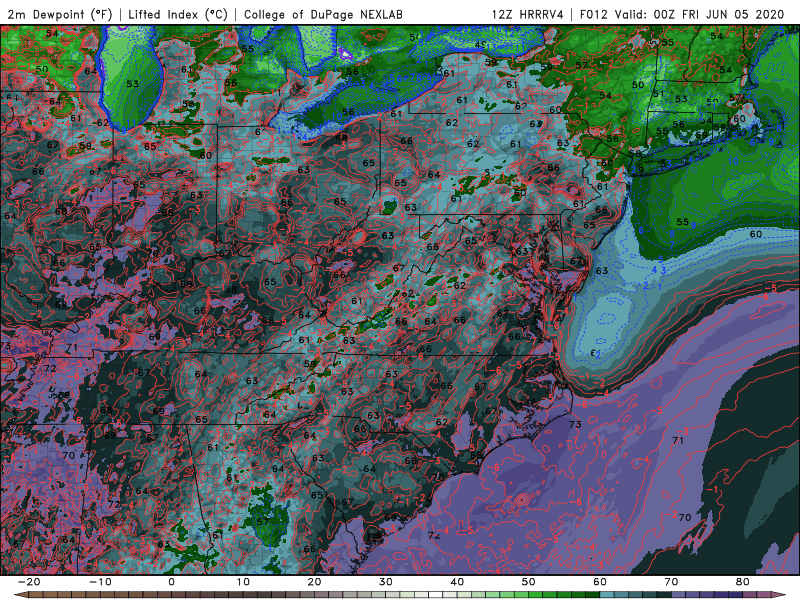Click the '12Z HRRRV4' model run label
Image resolution: width=800 pixels, height=600 pixels.
(528, 14)
